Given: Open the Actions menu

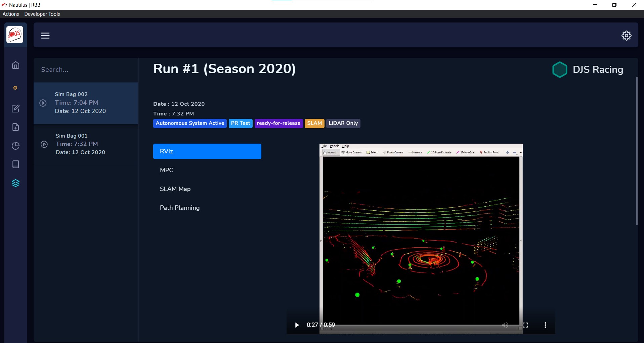Looking at the screenshot, I should 11,14.
